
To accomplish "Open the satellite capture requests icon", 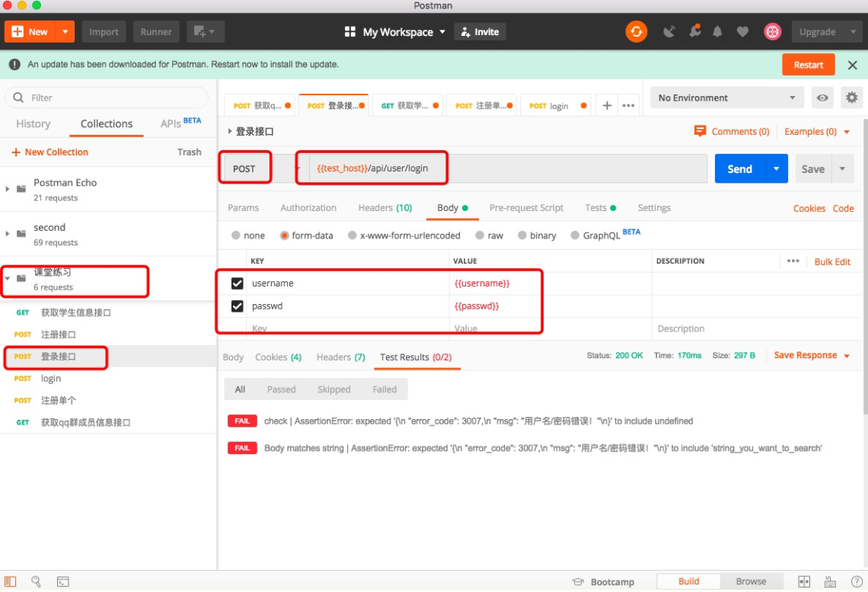I will [669, 31].
